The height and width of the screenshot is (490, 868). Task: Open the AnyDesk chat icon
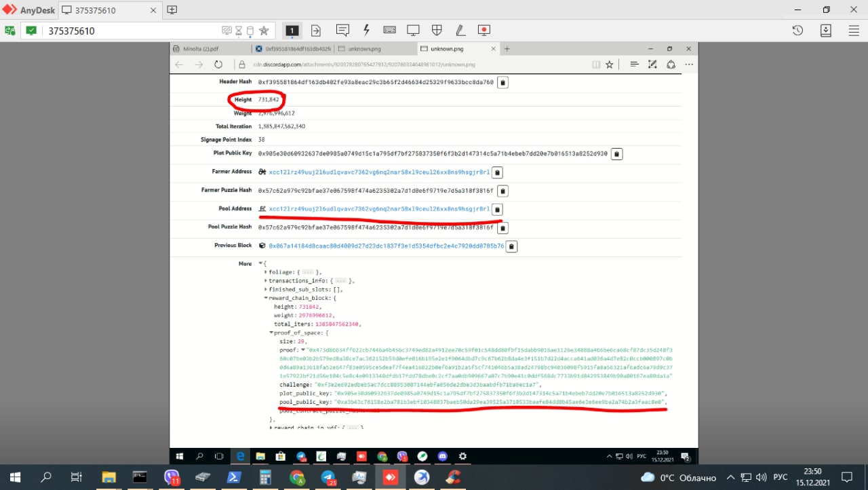[x=342, y=31]
